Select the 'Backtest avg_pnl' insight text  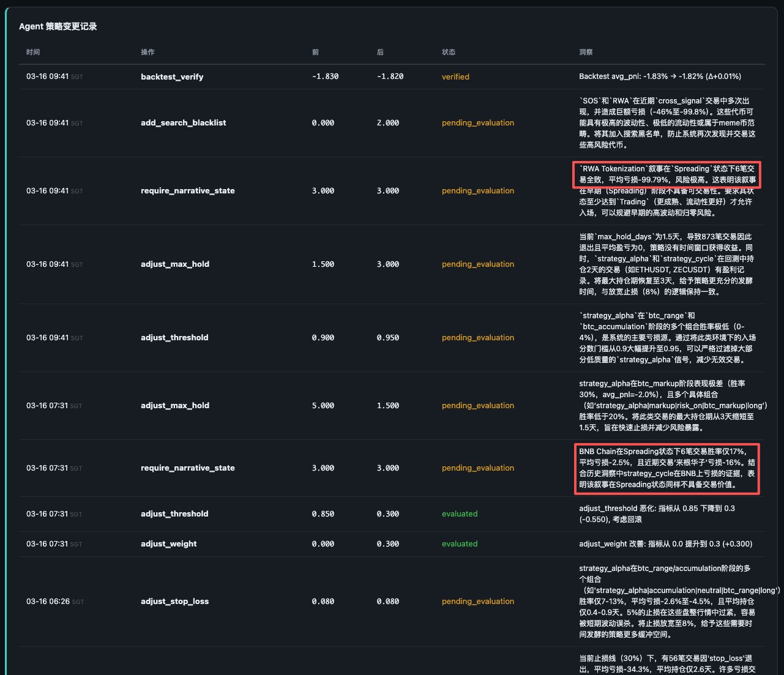coord(660,76)
